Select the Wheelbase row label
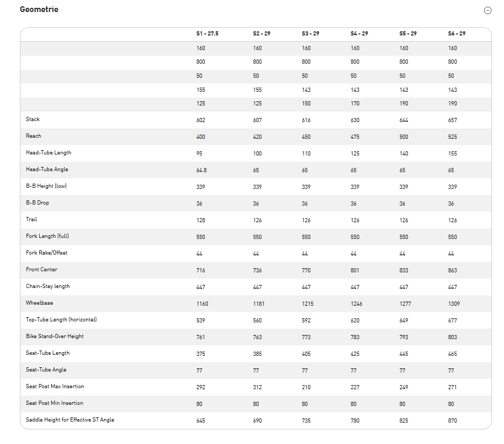Viewport: 504px width, 444px height. coord(39,303)
